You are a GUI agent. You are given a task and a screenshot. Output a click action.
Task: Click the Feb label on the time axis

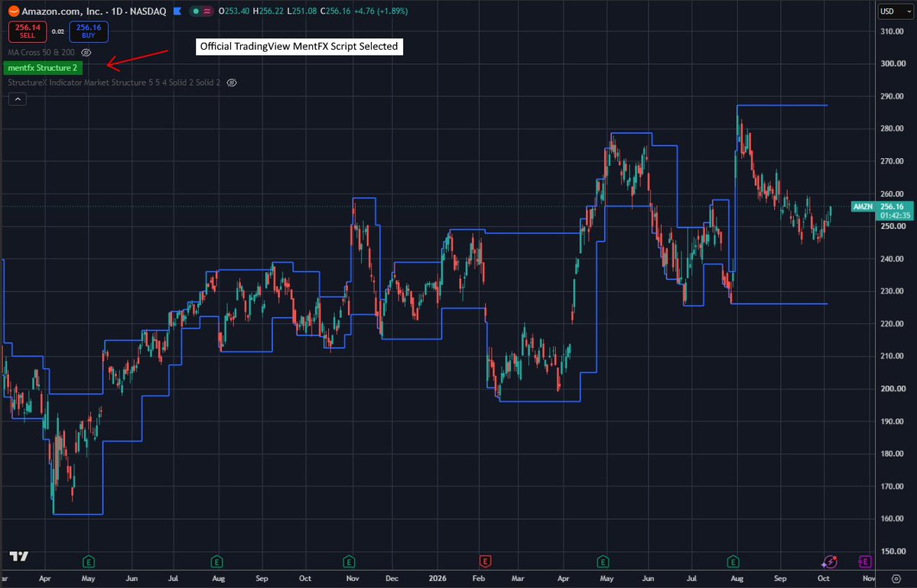coord(478,579)
